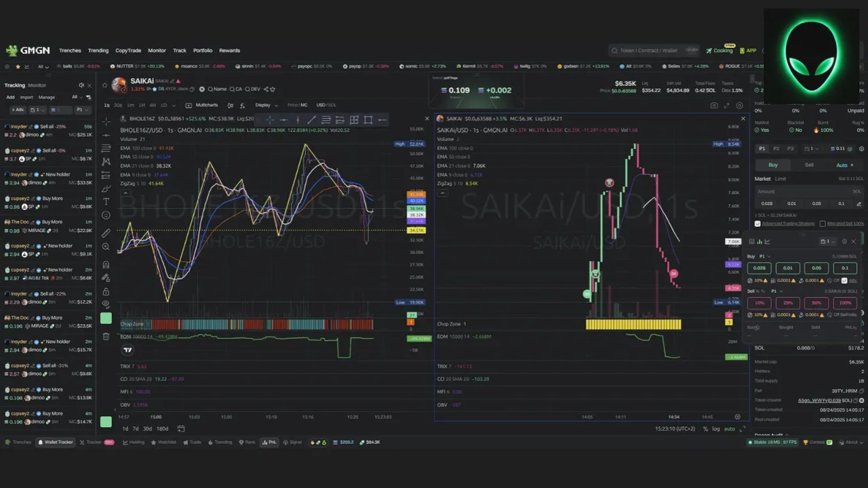
Task: Click Add in the Tracking panel
Action: tap(10, 97)
